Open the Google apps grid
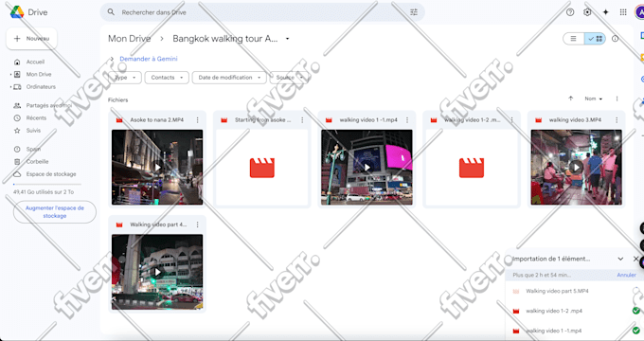 (623, 12)
